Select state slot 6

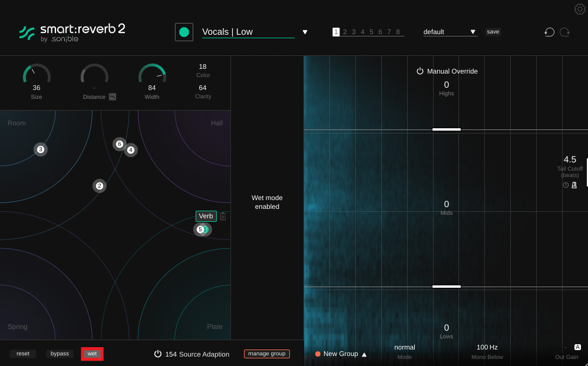[380, 32]
